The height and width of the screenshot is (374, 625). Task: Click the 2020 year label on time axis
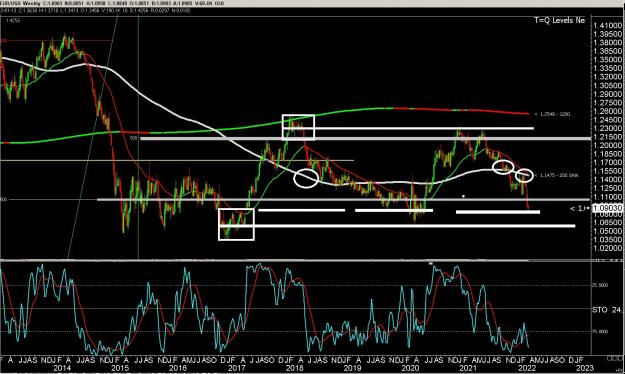click(410, 368)
